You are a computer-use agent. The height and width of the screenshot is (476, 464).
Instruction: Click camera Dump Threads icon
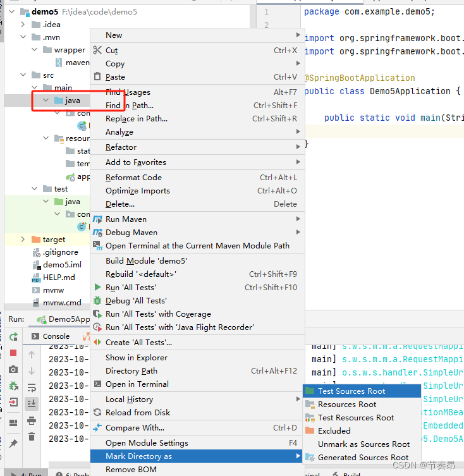tap(13, 369)
